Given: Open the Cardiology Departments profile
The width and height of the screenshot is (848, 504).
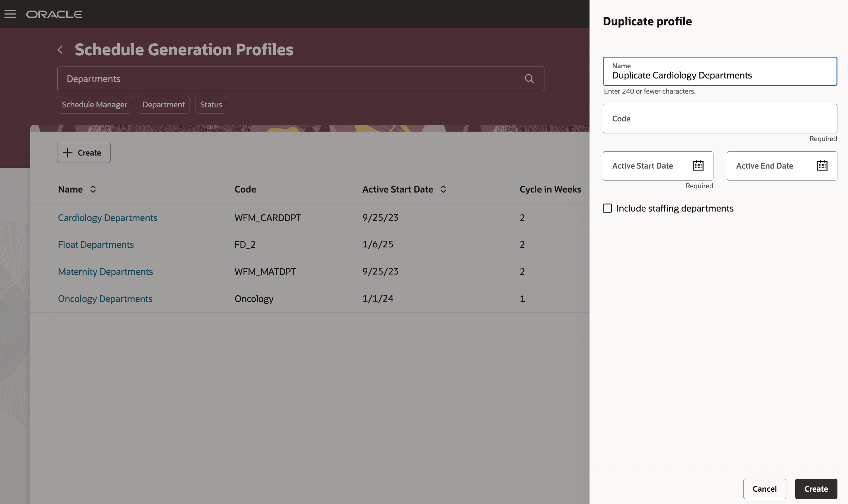Looking at the screenshot, I should 107,218.
